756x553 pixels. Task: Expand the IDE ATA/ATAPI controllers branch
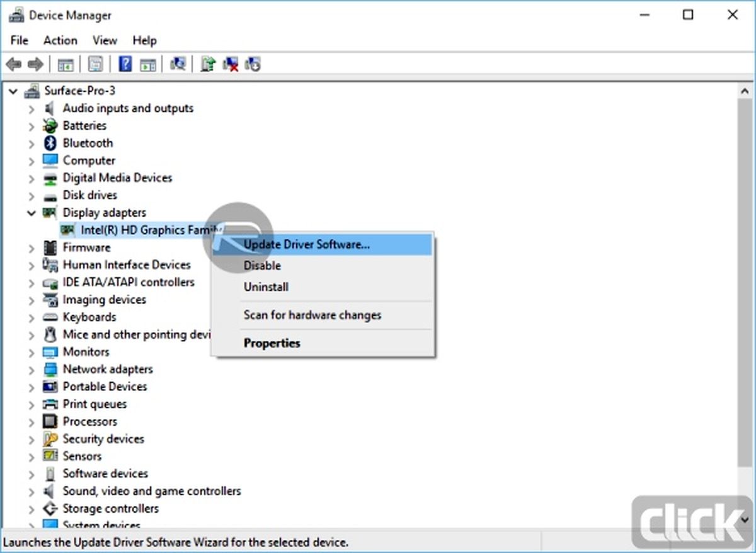point(31,283)
